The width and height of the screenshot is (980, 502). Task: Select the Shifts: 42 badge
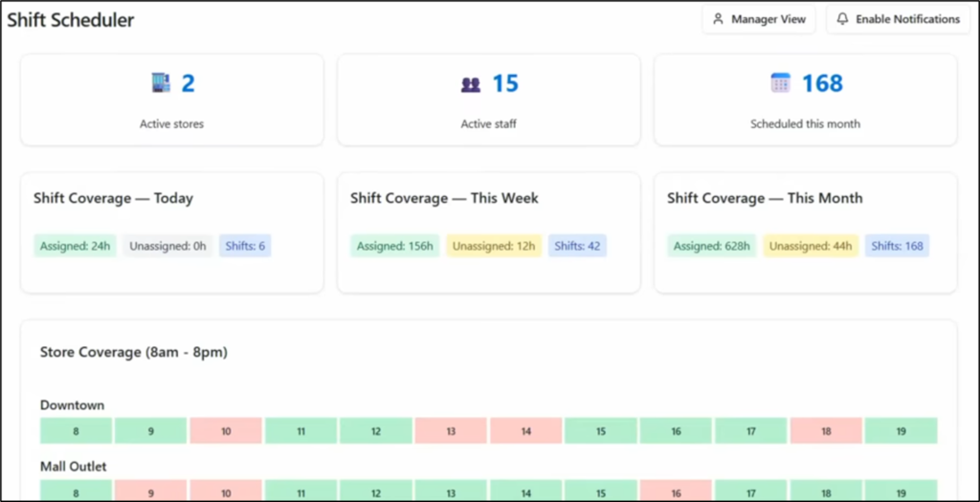point(577,246)
